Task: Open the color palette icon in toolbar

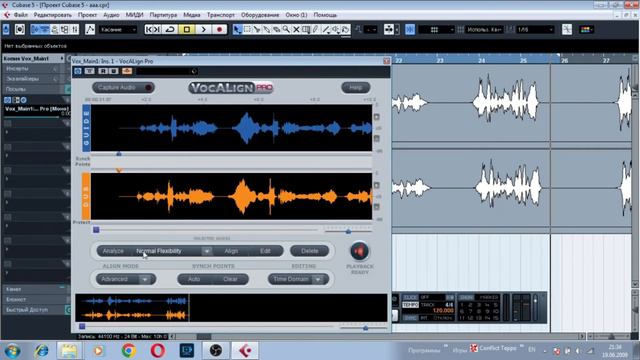Action: [x=586, y=29]
